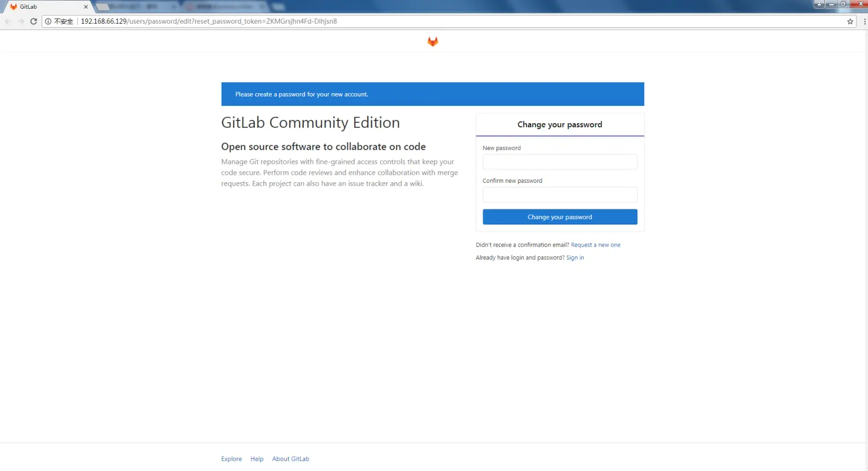Viewport: 868px width, 471px height.
Task: Minimize the browser window
Action: pyautogui.click(x=832, y=4)
